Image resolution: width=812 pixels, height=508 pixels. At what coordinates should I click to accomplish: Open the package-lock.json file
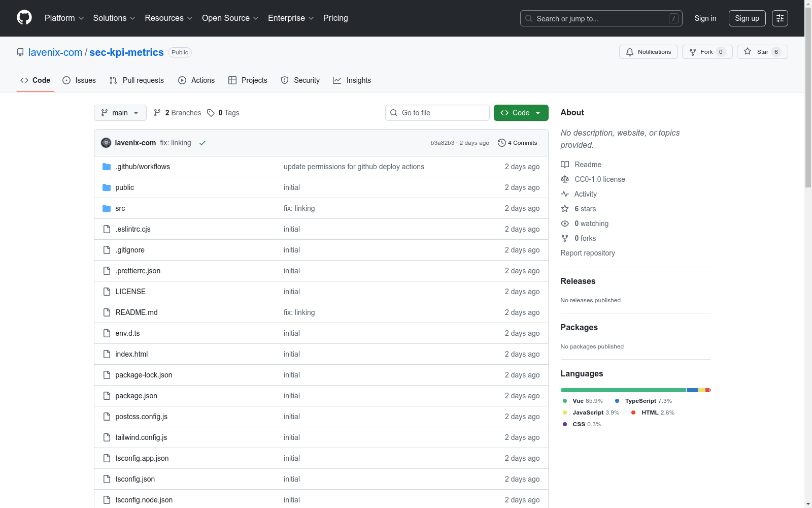click(x=144, y=375)
